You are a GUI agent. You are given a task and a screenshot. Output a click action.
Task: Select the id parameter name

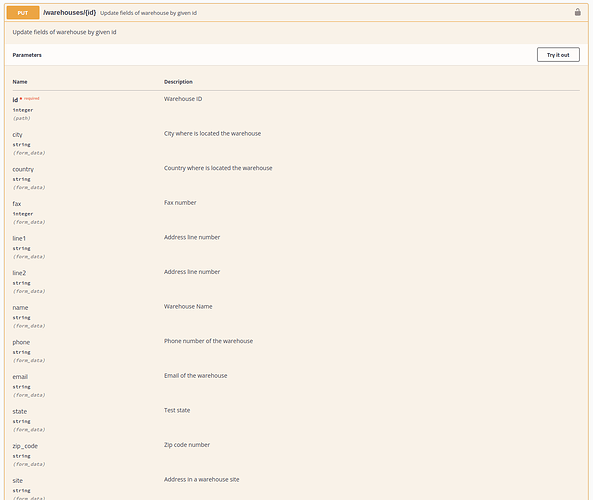click(x=15, y=100)
